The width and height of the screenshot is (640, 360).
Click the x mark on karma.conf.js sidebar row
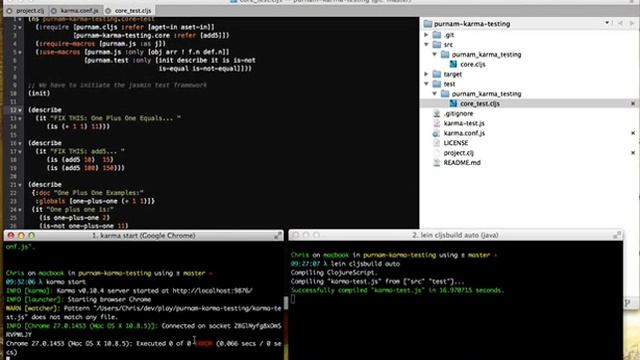tap(633, 133)
